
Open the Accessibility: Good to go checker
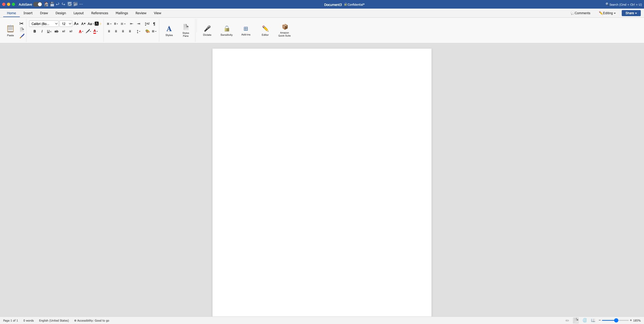coord(92,320)
